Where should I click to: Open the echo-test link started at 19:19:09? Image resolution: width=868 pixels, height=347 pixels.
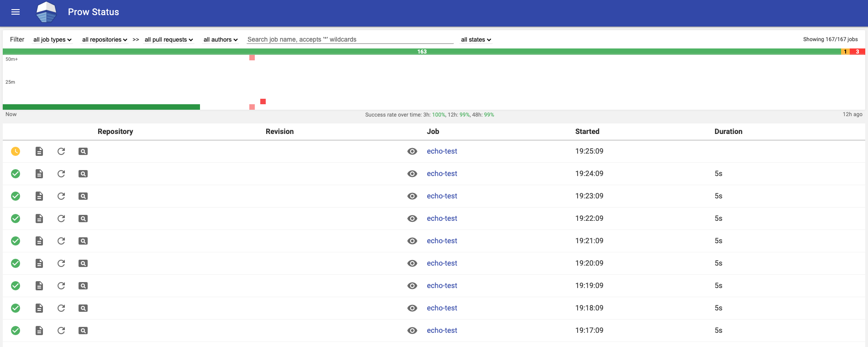click(x=442, y=286)
